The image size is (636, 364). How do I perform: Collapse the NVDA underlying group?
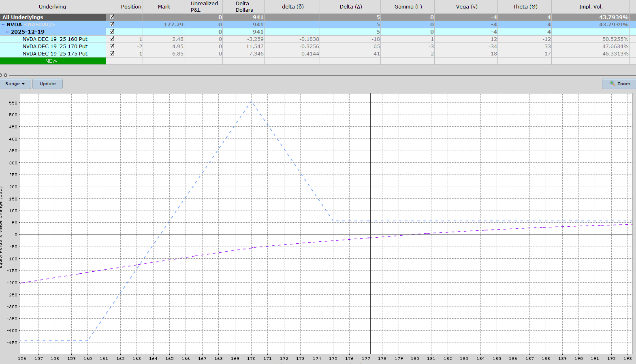tap(3, 25)
